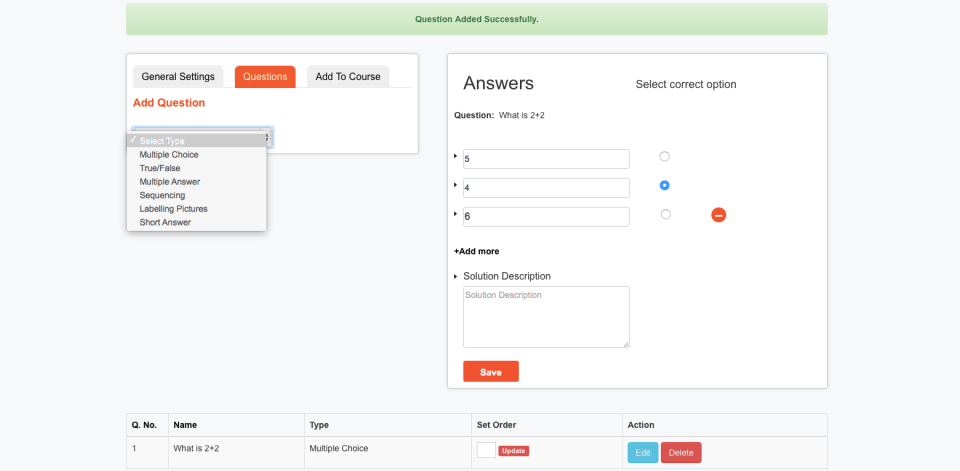Delete question 1 from the list
This screenshot has width=960, height=471.
coord(681,453)
